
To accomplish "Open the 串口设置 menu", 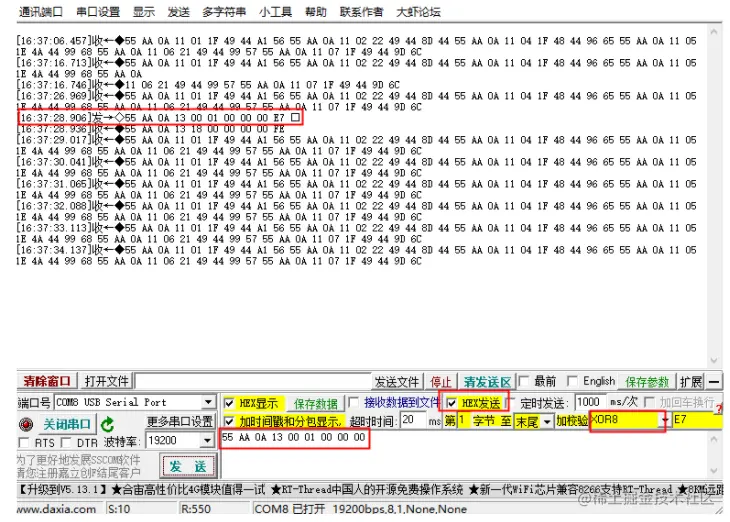I will (98, 12).
